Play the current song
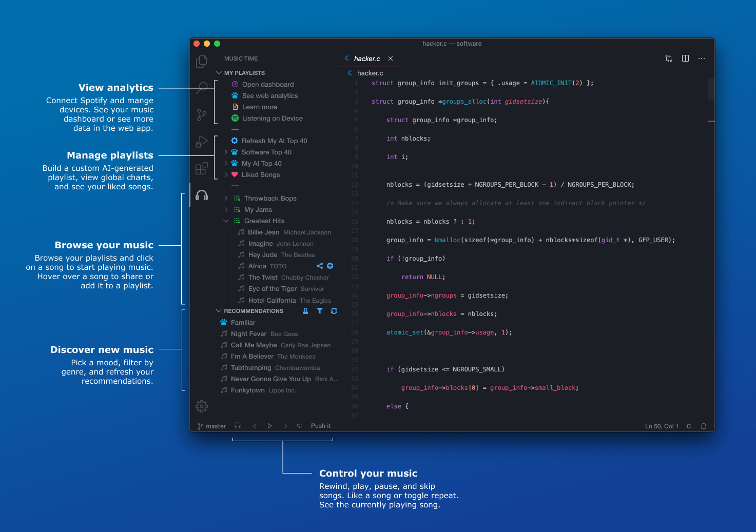The image size is (756, 532). coord(269,426)
